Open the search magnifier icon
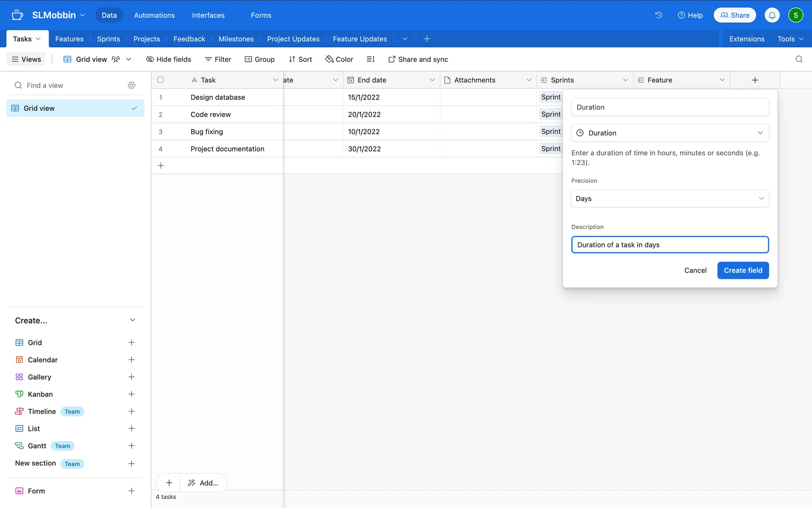 [x=798, y=59]
